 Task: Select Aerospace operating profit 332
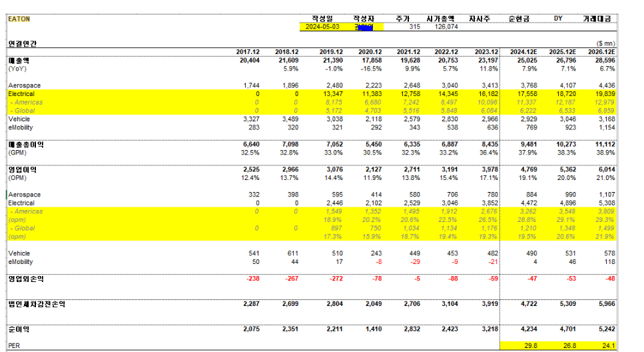tap(254, 195)
